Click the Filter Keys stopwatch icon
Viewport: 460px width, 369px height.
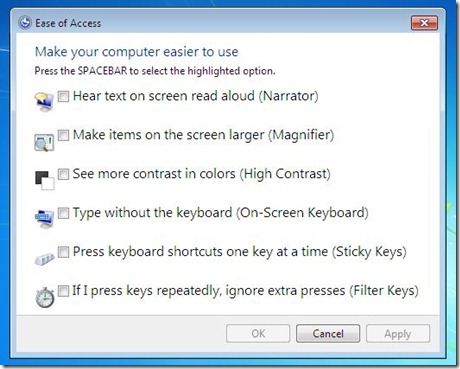45,297
